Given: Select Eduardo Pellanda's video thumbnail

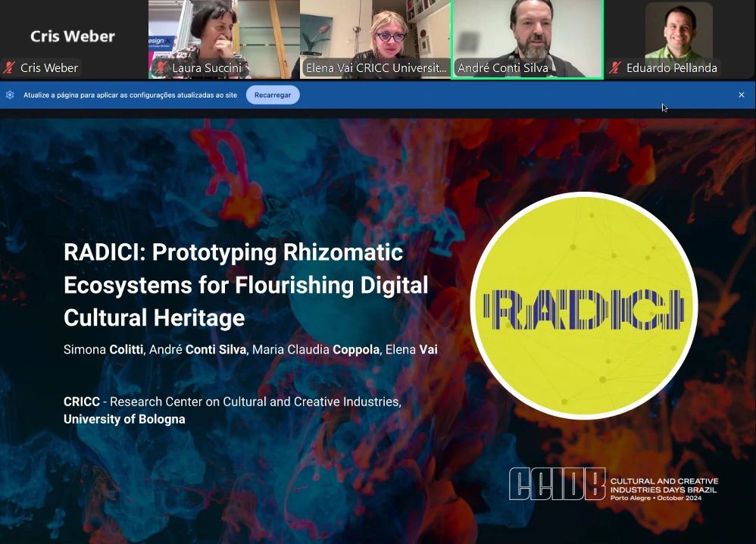Looking at the screenshot, I should coord(679,39).
